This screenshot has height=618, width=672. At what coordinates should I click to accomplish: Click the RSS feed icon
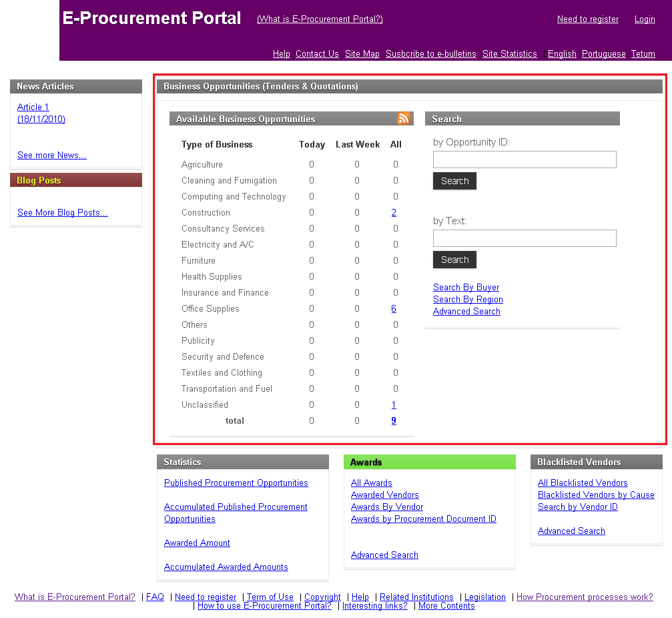[x=403, y=119]
